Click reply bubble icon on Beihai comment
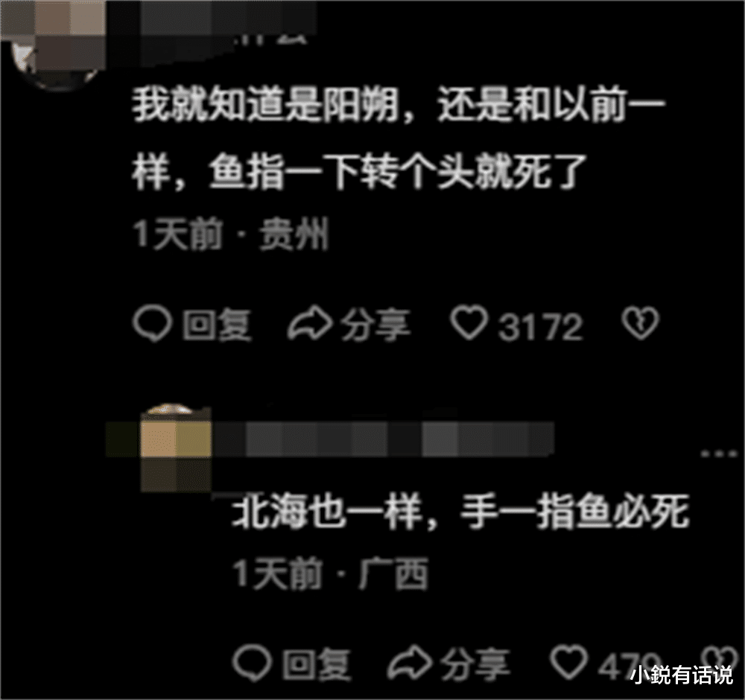Image resolution: width=745 pixels, height=700 pixels. [x=253, y=662]
